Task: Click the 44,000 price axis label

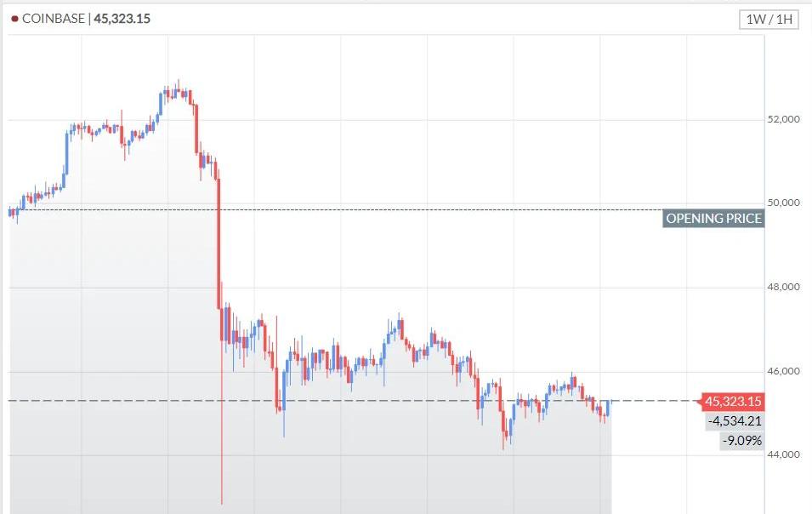Action: pos(783,454)
